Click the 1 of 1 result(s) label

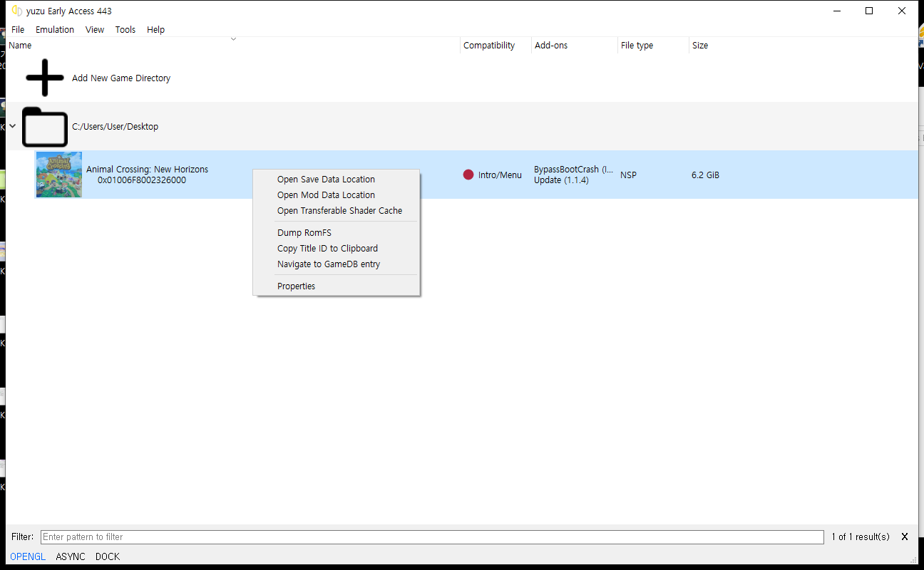pos(861,537)
